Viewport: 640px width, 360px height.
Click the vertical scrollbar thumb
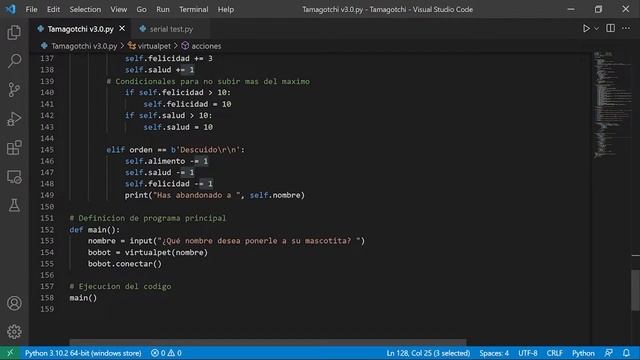tap(636, 290)
